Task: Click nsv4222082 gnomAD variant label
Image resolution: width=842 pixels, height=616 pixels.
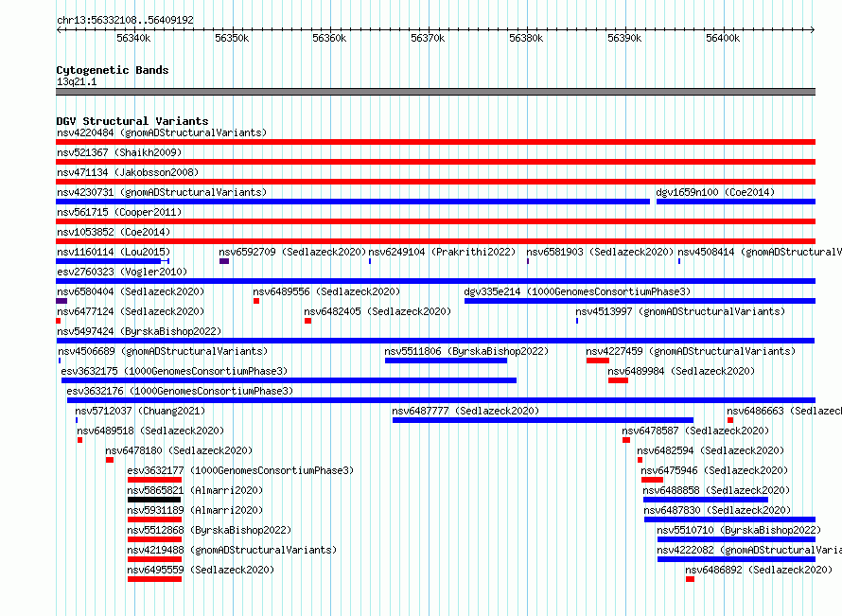Action: tap(749, 550)
